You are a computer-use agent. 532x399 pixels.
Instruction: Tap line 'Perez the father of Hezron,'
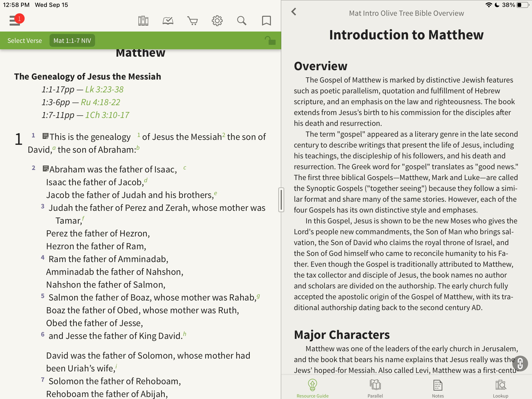pos(98,233)
